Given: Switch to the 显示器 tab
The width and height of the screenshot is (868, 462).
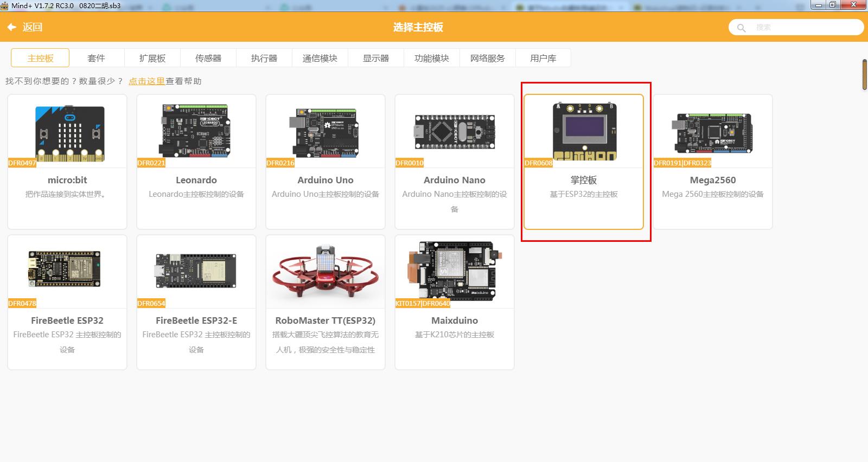Looking at the screenshot, I should [376, 58].
